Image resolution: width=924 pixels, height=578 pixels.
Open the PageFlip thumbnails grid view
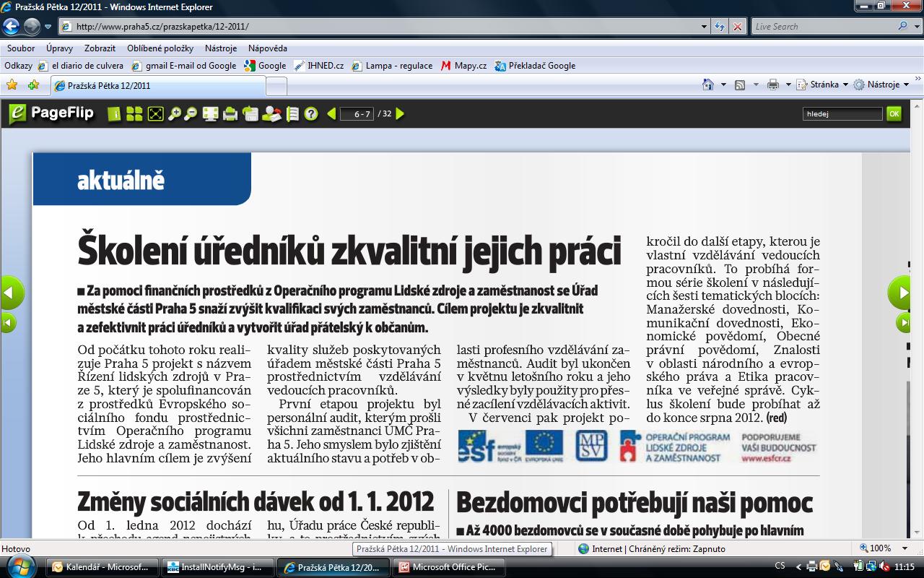134,113
